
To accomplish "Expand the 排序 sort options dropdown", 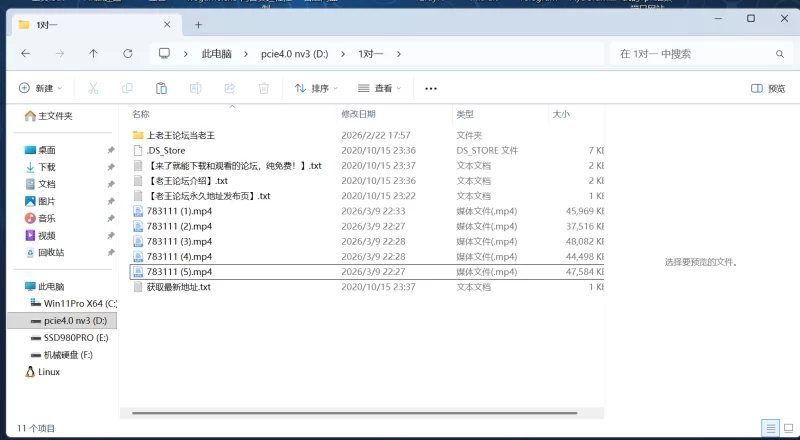I will click(x=317, y=88).
